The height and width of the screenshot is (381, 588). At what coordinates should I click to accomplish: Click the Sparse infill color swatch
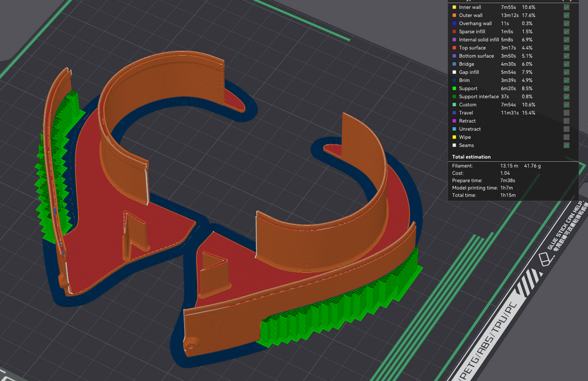(454, 32)
